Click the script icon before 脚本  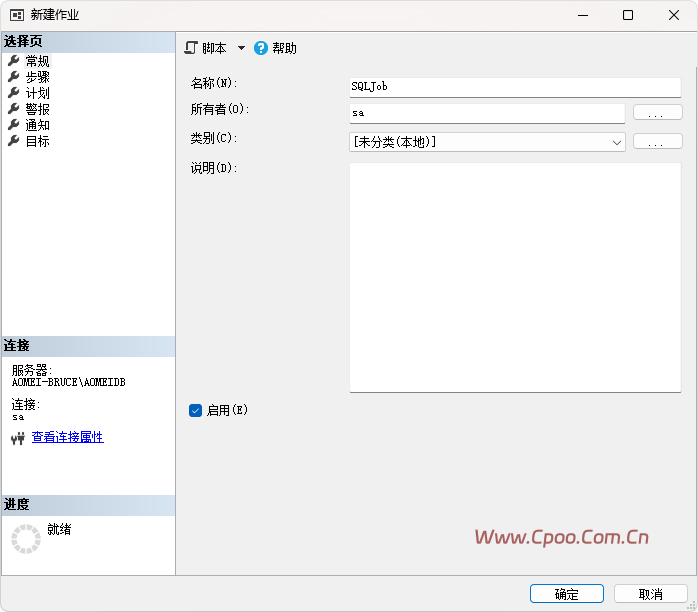click(x=191, y=48)
